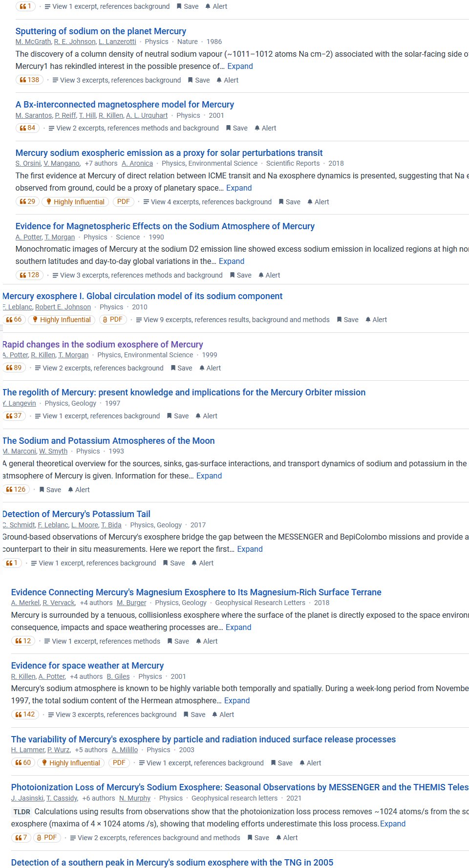Expand abstract of Evidence for Magnetospheric Effects
This screenshot has height=868, width=469.
coord(232,261)
